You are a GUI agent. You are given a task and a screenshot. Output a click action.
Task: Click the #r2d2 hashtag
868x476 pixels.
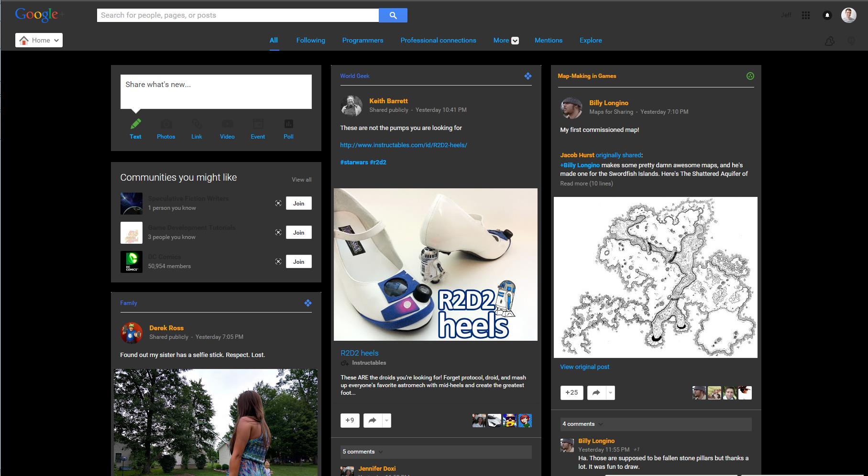378,162
